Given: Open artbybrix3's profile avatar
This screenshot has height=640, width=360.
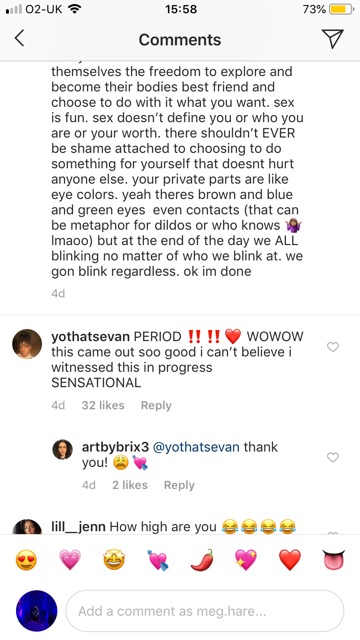Looking at the screenshot, I should tap(63, 449).
